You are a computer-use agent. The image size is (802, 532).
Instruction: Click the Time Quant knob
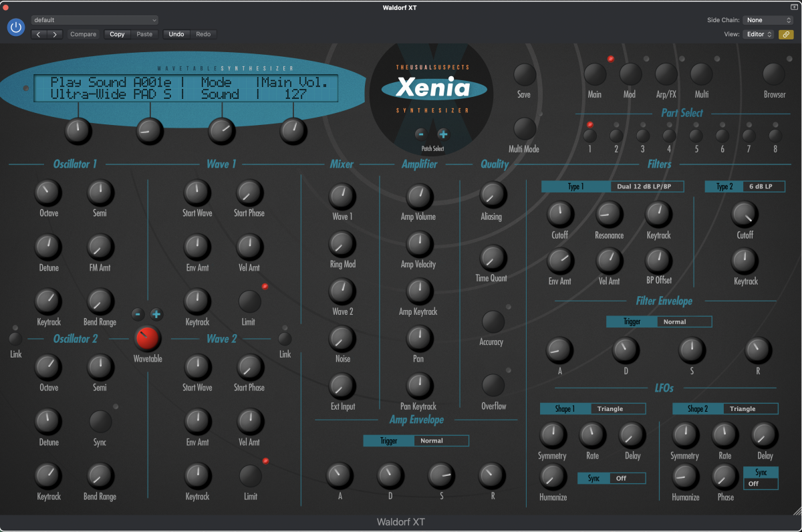(x=493, y=258)
